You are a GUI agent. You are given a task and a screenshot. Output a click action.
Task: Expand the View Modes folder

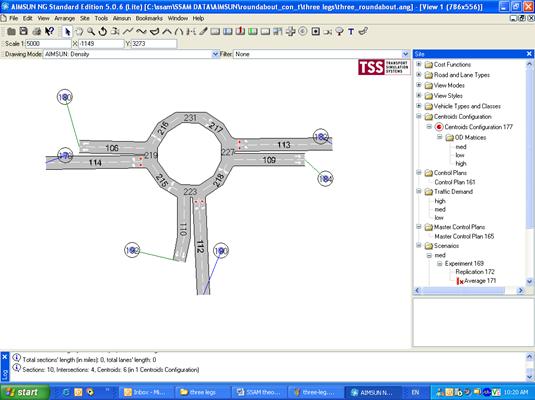[x=419, y=85]
